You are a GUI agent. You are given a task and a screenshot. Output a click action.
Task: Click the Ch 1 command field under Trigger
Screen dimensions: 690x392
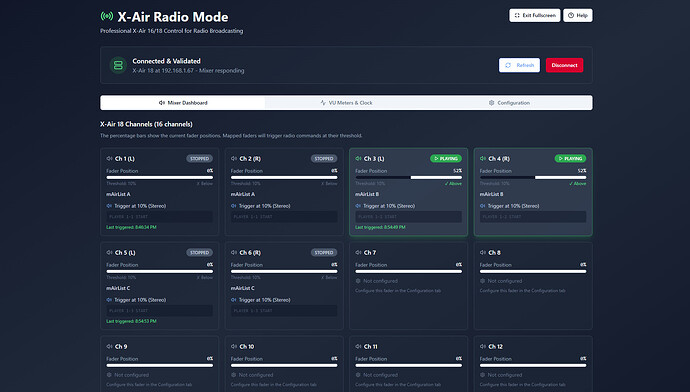159,217
